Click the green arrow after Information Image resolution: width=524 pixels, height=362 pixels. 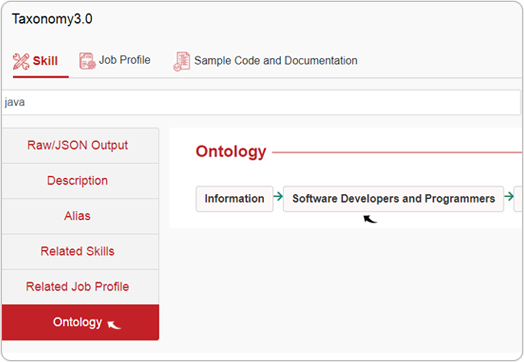coord(278,196)
